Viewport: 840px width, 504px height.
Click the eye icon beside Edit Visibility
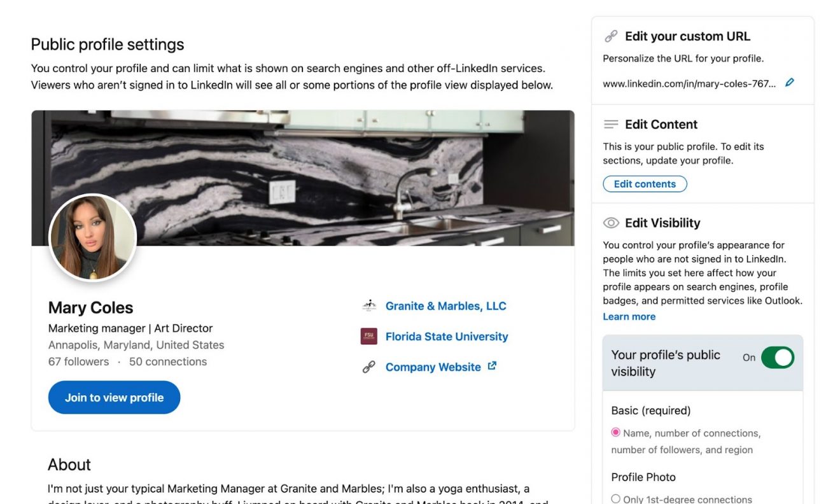point(612,223)
